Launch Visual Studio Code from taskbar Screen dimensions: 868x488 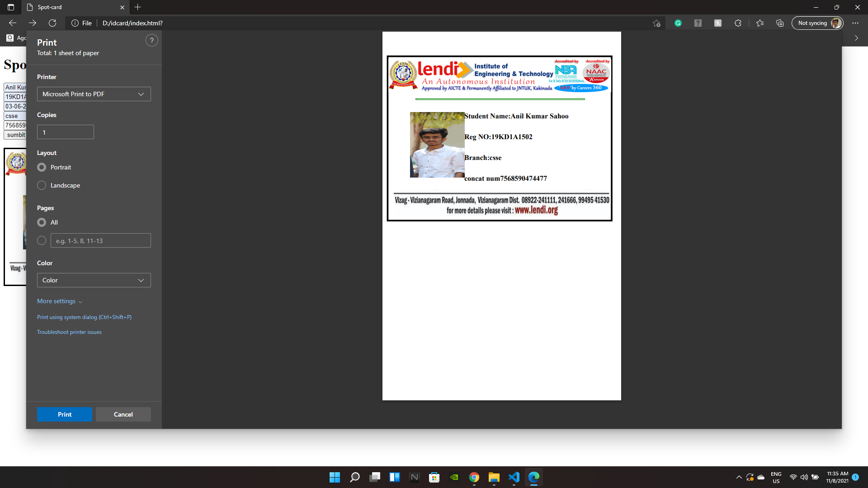click(x=514, y=477)
